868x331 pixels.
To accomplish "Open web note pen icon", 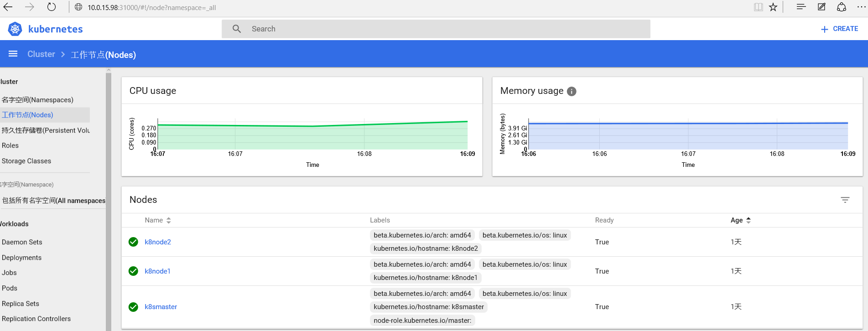I will click(821, 7).
